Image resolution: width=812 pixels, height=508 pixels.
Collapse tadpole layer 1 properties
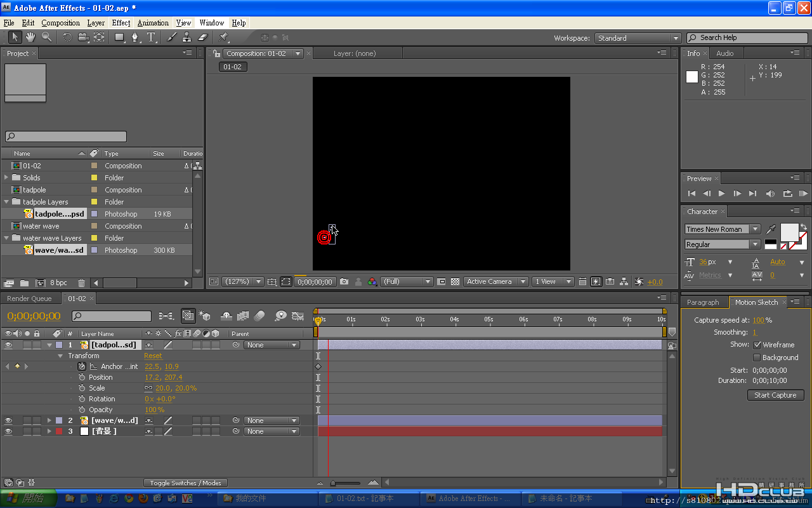coord(49,345)
